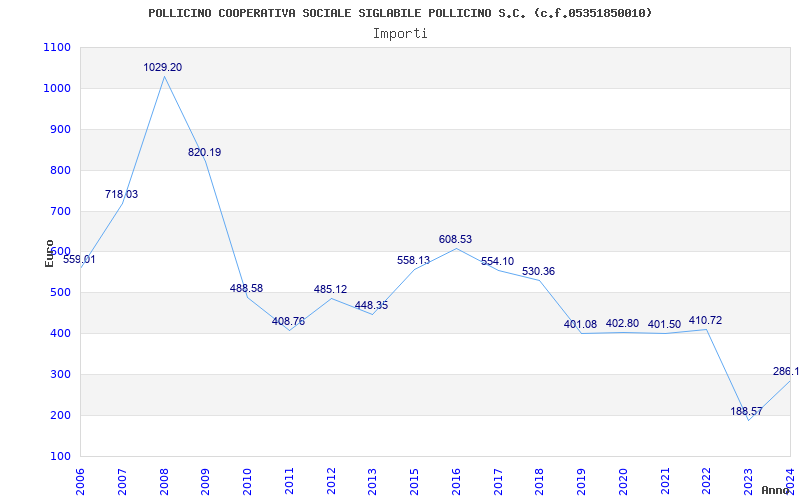Click the 2022 x-axis year label
Viewport: 800px width, 500px height.
click(x=707, y=480)
